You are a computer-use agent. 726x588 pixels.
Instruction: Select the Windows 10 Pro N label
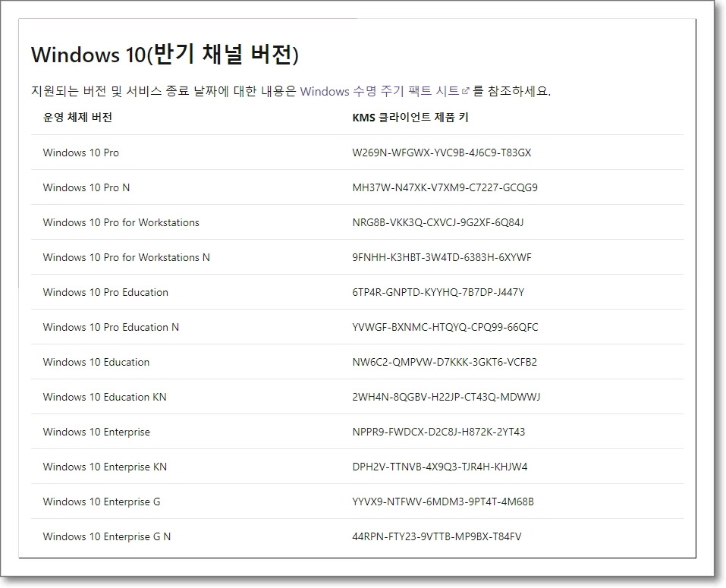tap(86, 187)
